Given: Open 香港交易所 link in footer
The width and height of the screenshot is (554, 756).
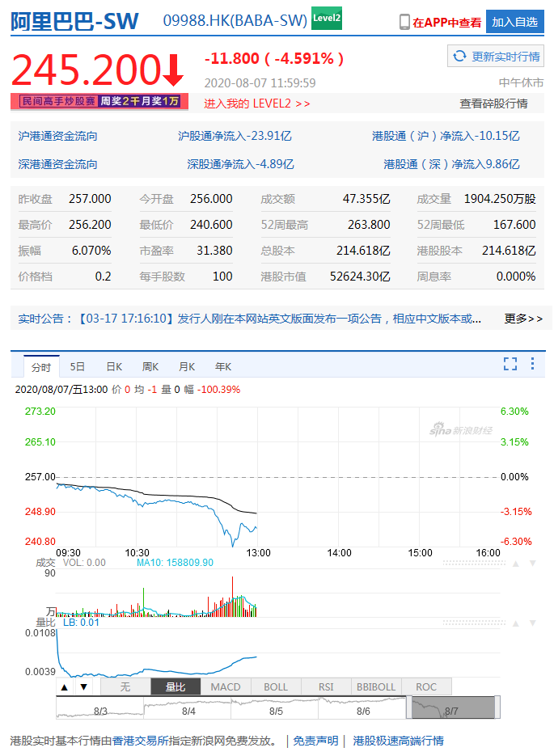Looking at the screenshot, I should tap(141, 741).
